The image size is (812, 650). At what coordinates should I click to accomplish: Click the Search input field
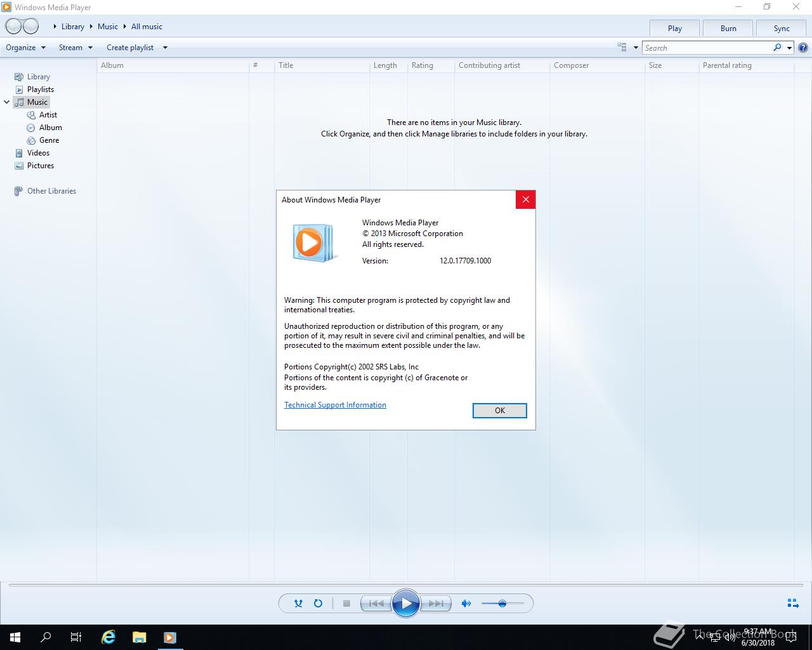(707, 48)
